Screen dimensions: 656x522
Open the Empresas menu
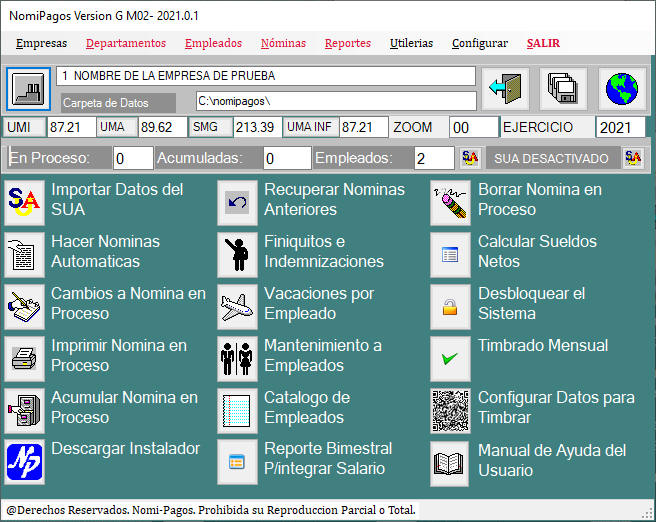(42, 43)
